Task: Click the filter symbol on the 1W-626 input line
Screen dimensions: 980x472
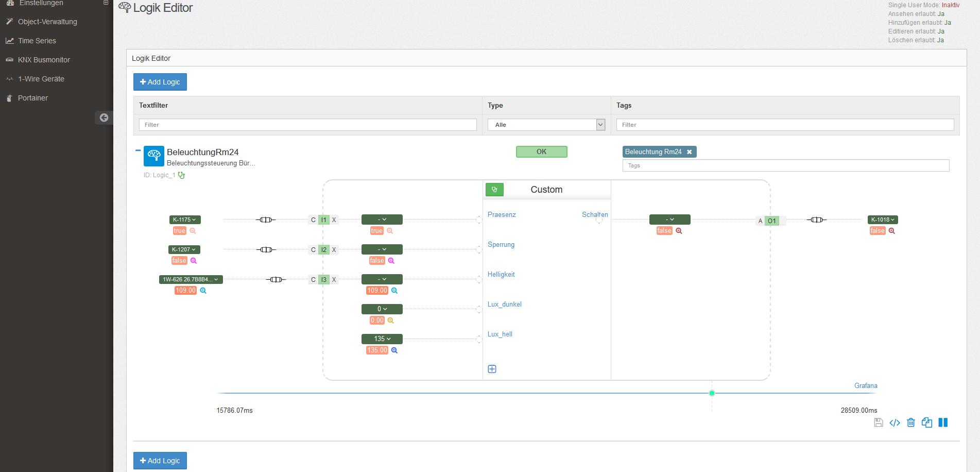Action: (x=276, y=280)
